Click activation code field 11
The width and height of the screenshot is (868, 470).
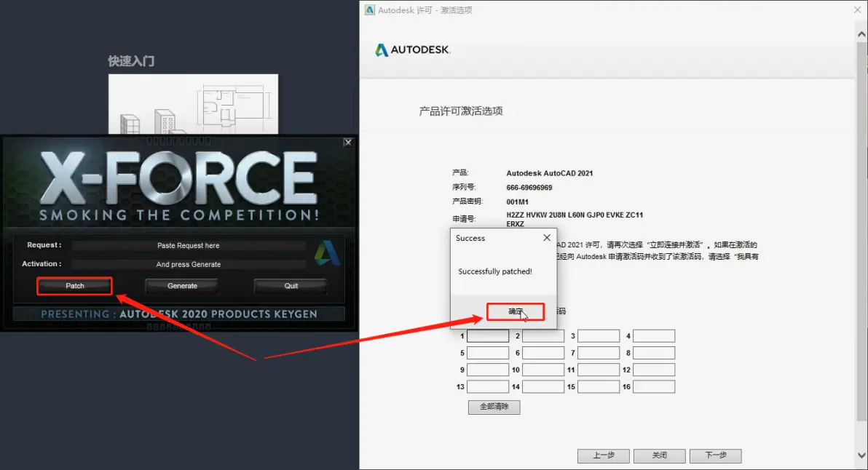[x=599, y=370]
